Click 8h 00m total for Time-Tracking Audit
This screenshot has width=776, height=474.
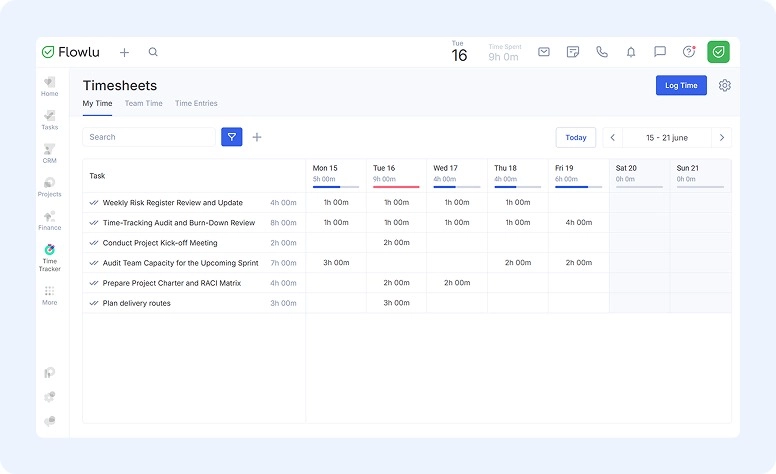(x=283, y=223)
